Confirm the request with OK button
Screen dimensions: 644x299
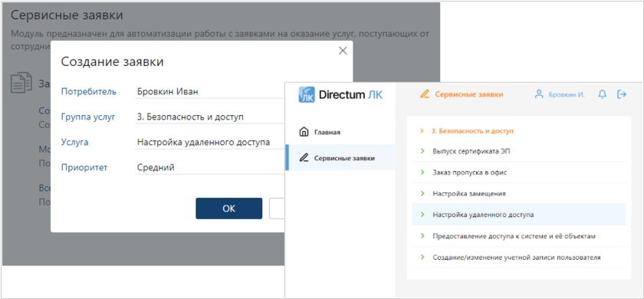(228, 209)
